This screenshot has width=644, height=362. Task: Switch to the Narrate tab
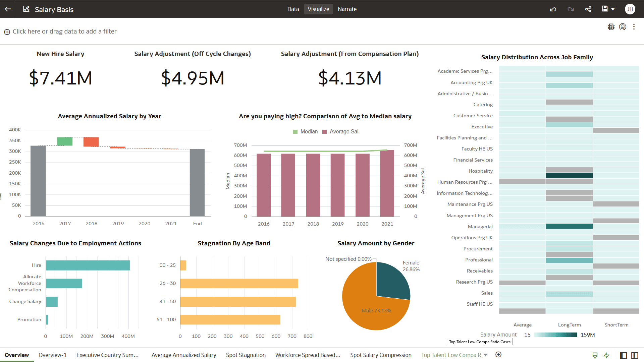[347, 9]
